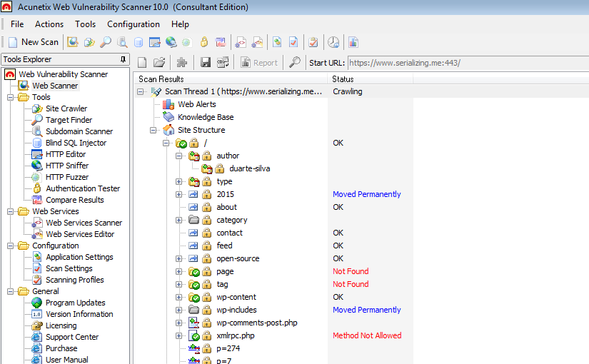Click Method Not Allowed status text

coord(367,336)
